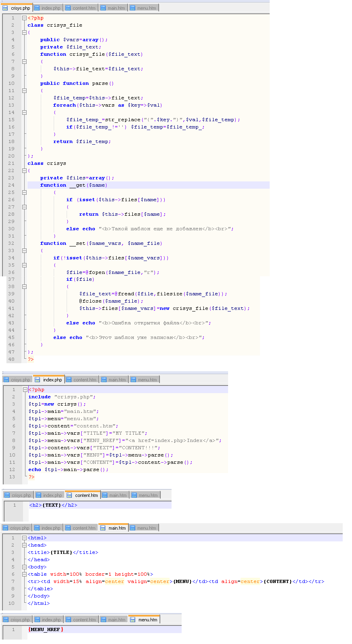Click the {MENU_HREF} text in menu.htm

(46, 629)
